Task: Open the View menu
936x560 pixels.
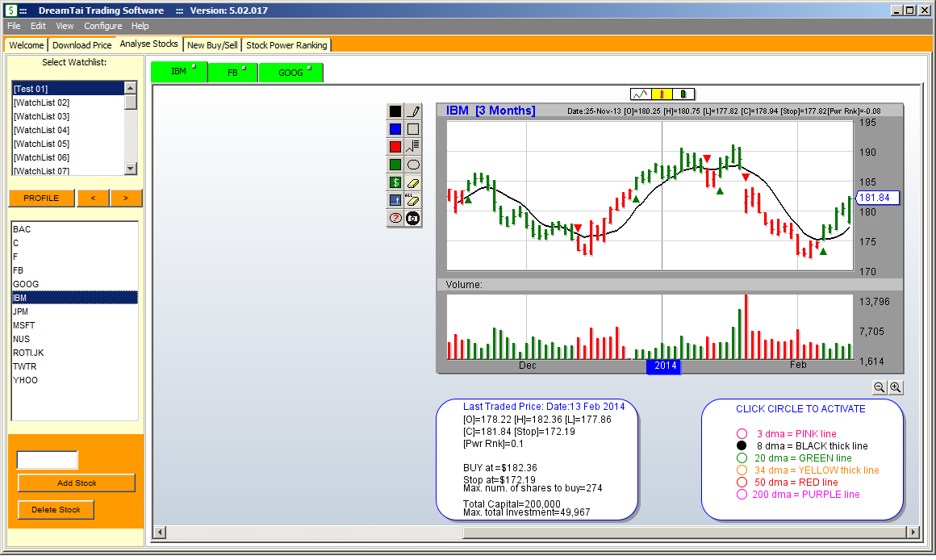Action: click(65, 26)
